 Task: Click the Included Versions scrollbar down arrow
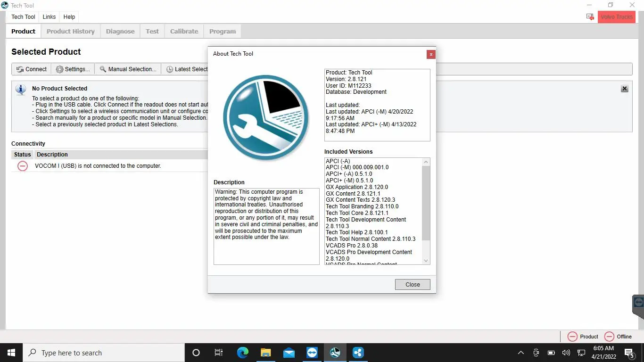click(426, 260)
